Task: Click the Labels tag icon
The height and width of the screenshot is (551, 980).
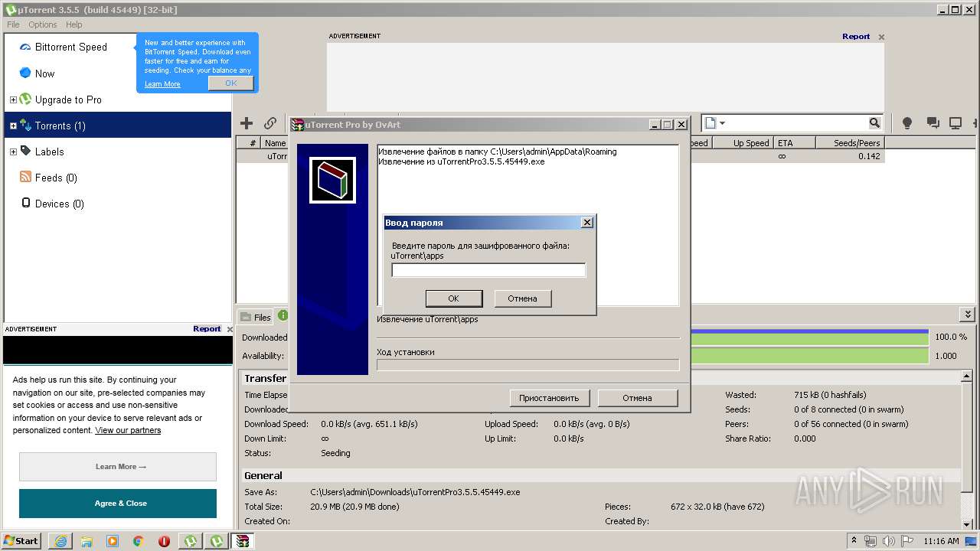Action: (25, 151)
